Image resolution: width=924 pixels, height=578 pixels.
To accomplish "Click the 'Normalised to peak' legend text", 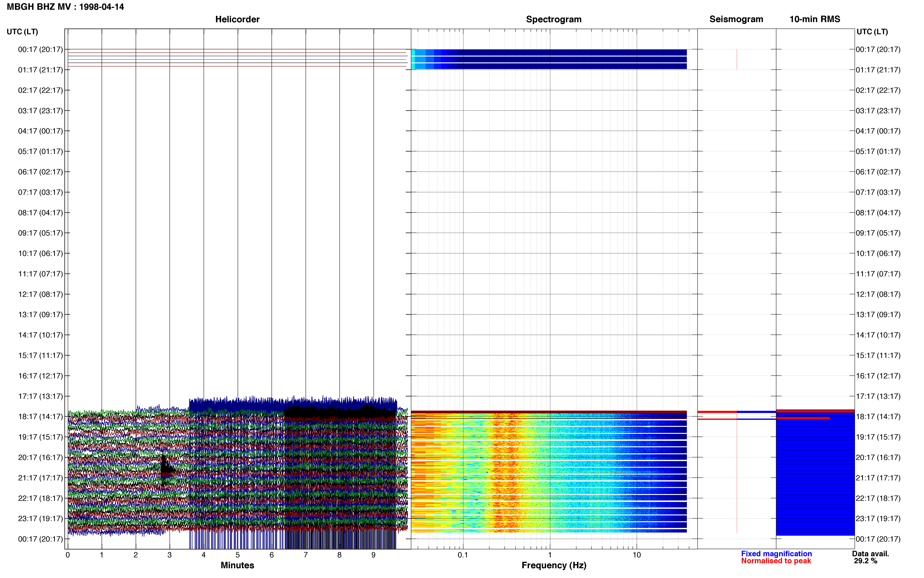I will pyautogui.click(x=776, y=561).
